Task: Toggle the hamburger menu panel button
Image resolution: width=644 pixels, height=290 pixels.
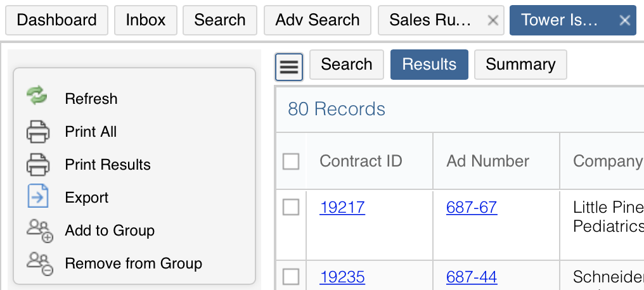Action: pos(289,67)
